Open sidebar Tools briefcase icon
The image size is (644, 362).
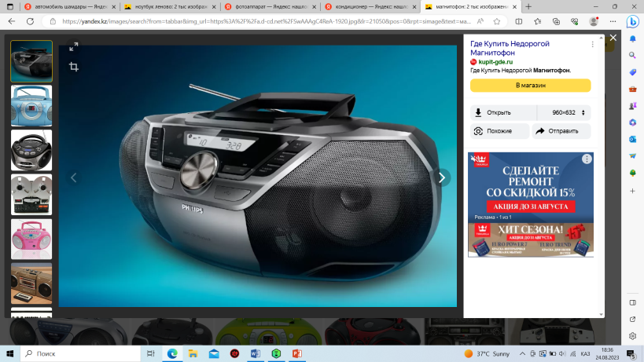632,89
